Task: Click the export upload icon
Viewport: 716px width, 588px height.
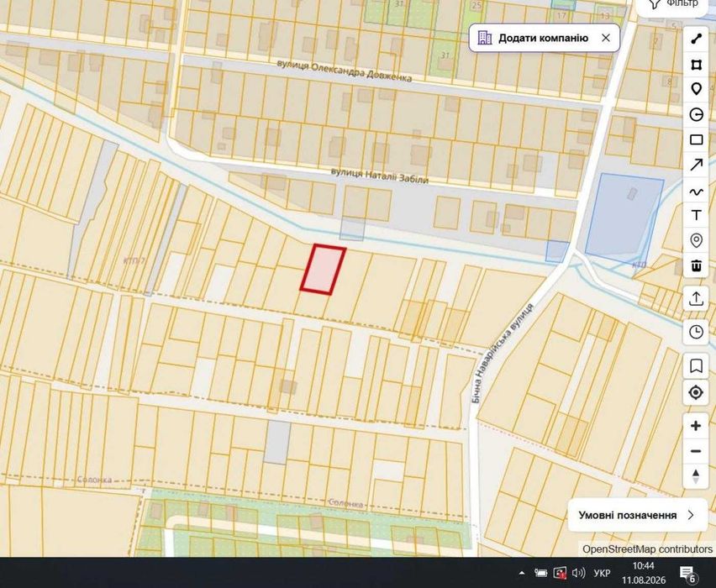Action: pos(696,298)
